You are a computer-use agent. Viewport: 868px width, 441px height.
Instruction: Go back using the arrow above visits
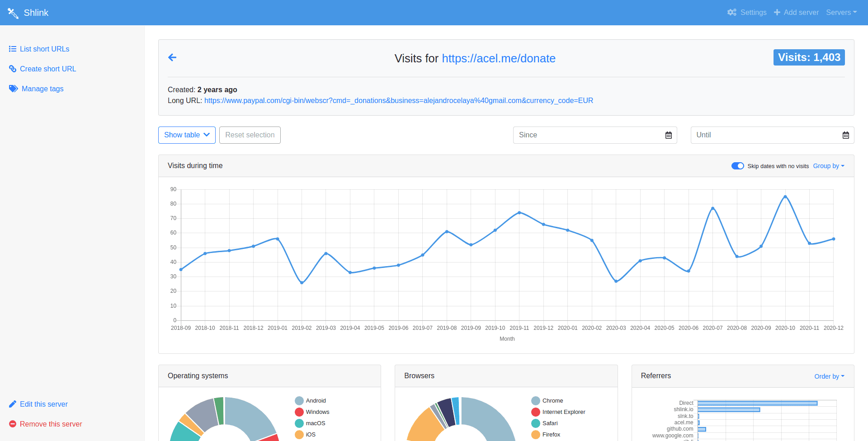[172, 57]
